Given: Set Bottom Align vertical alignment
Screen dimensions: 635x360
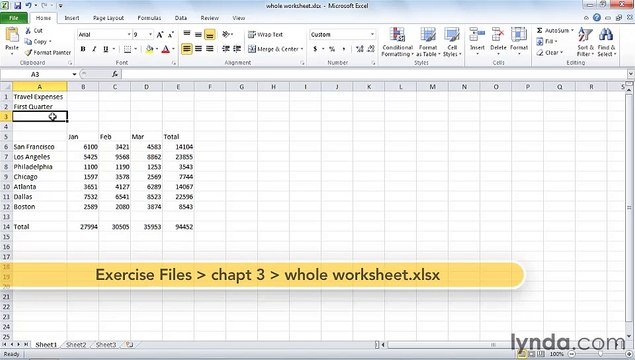Looking at the screenshot, I should click(x=209, y=34).
